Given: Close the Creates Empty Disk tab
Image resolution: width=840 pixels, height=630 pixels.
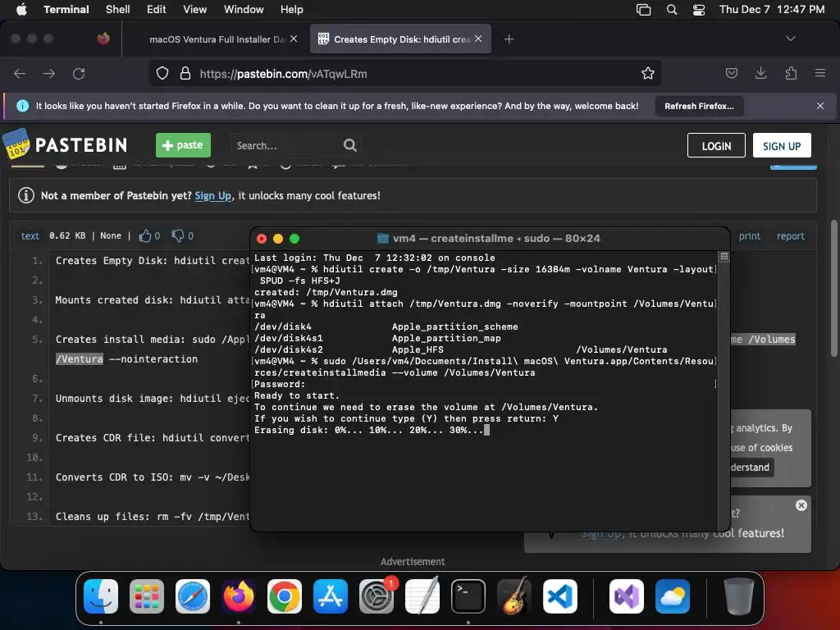Looking at the screenshot, I should click(478, 39).
